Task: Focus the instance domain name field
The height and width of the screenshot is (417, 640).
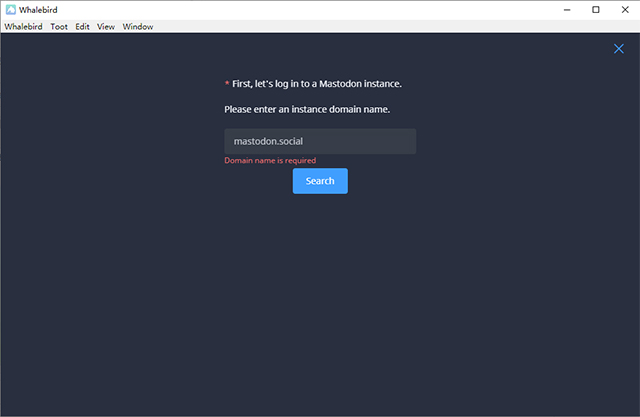Action: [320, 141]
